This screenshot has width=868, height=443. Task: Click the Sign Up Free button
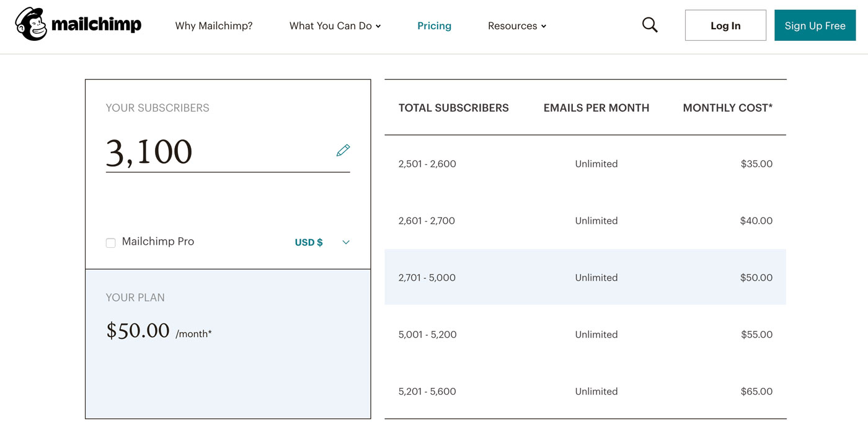tap(815, 25)
